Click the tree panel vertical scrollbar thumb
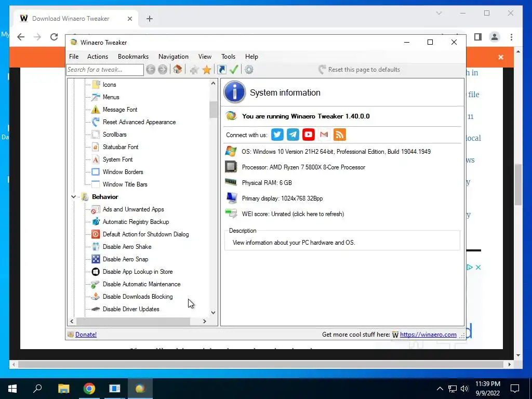 coord(213,110)
